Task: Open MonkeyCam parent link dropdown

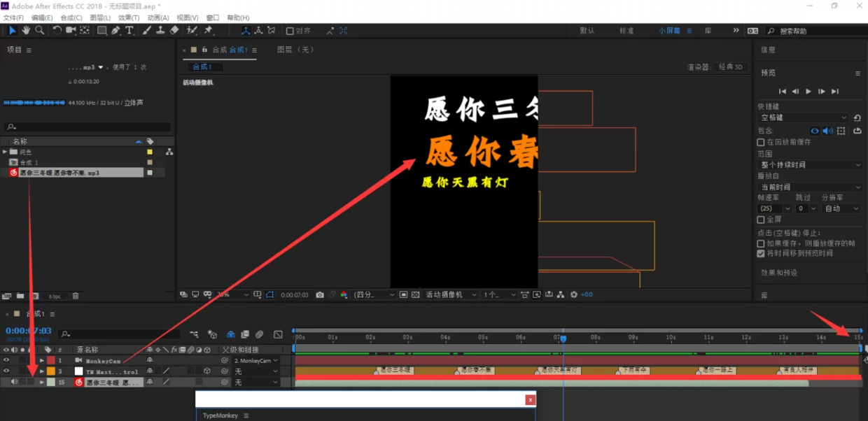Action: pyautogui.click(x=255, y=361)
